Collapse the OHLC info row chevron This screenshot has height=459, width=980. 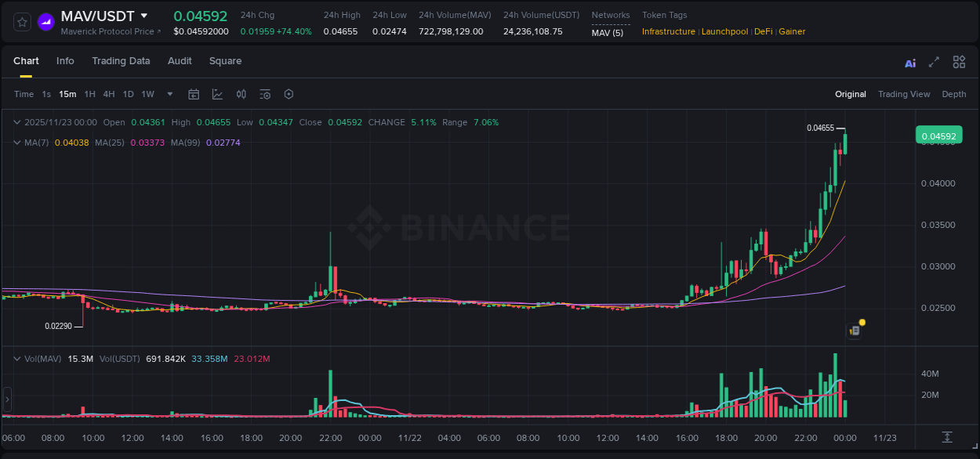pyautogui.click(x=17, y=122)
